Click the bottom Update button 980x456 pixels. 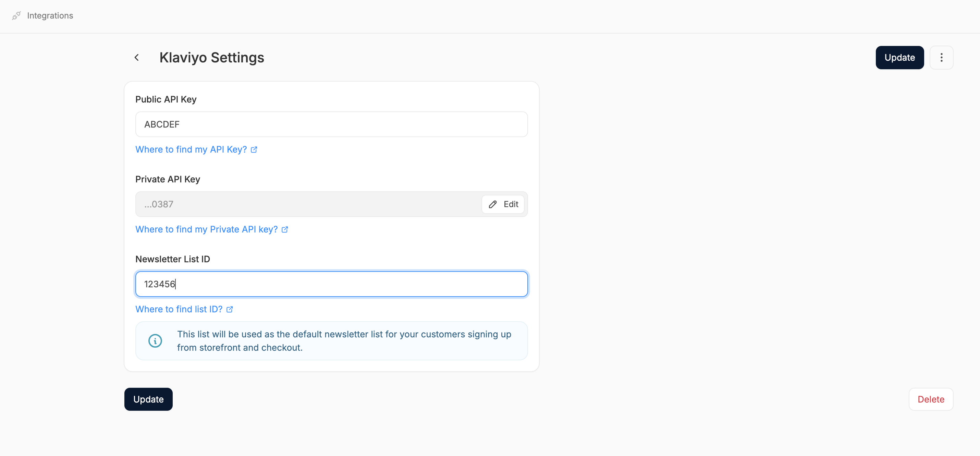(x=148, y=399)
